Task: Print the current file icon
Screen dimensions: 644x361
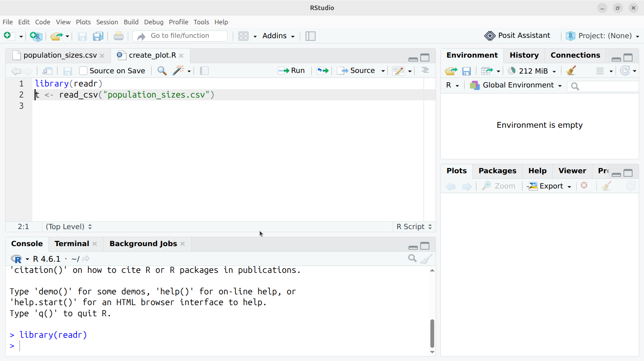Action: tap(118, 36)
